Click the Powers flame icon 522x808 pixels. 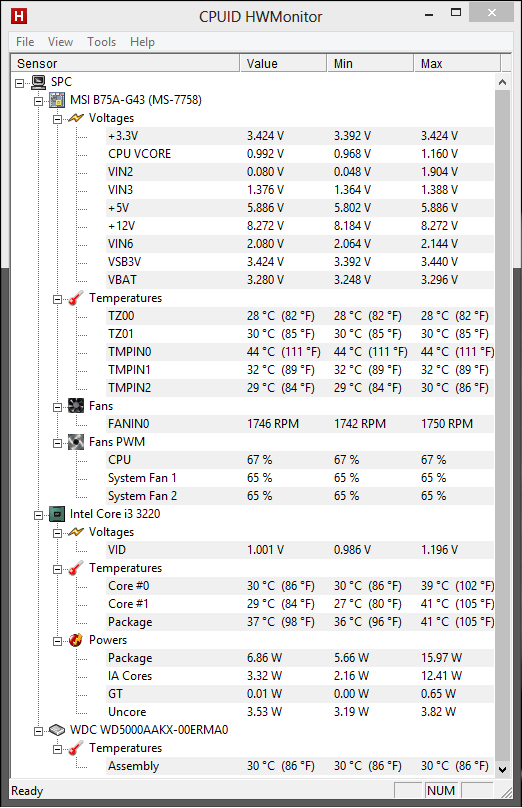76,640
